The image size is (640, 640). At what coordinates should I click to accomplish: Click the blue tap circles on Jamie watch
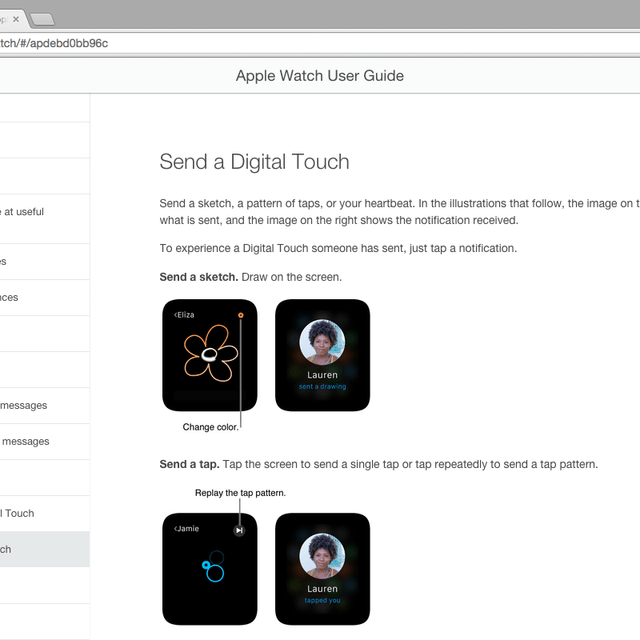point(214,566)
